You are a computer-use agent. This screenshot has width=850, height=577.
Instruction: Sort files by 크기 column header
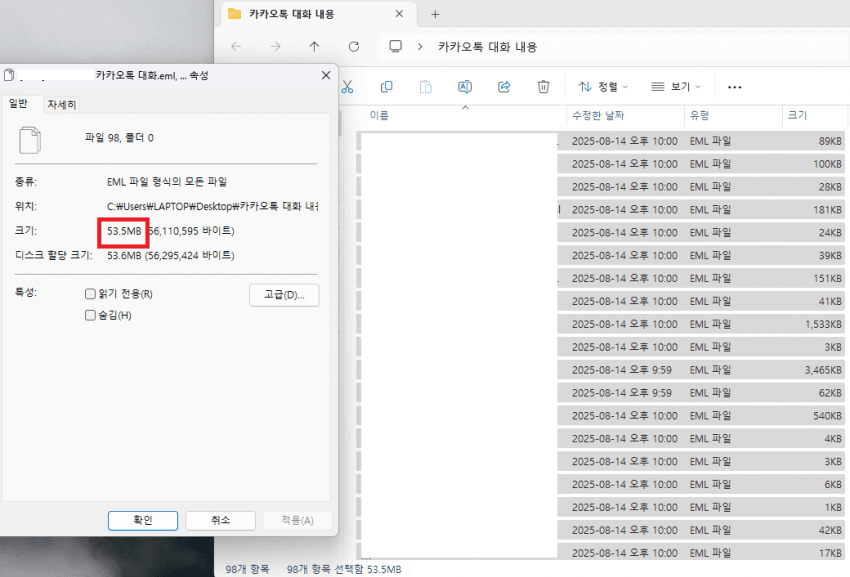click(x=798, y=116)
